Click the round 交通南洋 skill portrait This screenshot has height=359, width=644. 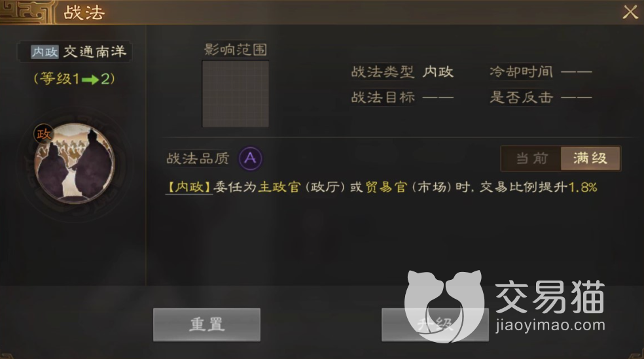[x=75, y=164]
